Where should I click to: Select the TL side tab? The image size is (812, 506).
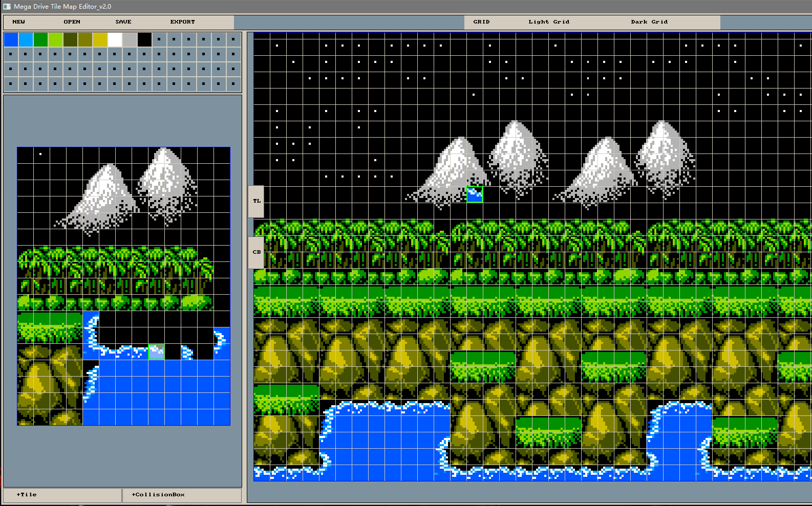click(x=257, y=201)
